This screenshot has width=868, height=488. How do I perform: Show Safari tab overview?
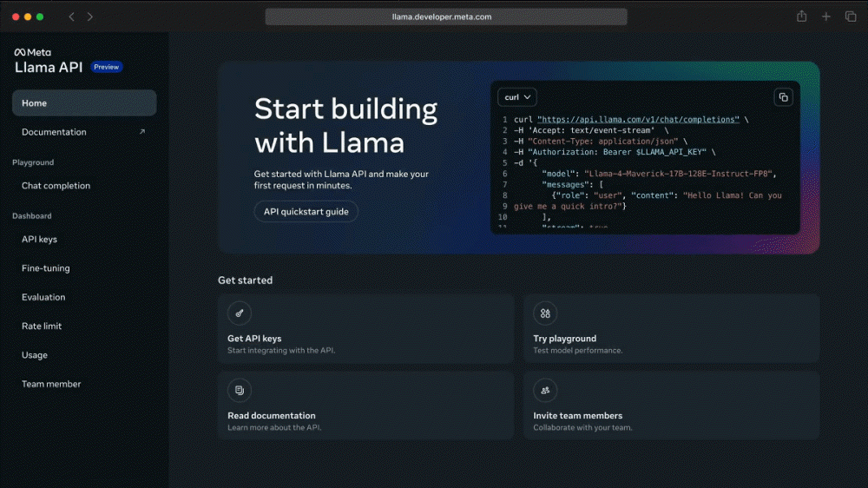(850, 16)
